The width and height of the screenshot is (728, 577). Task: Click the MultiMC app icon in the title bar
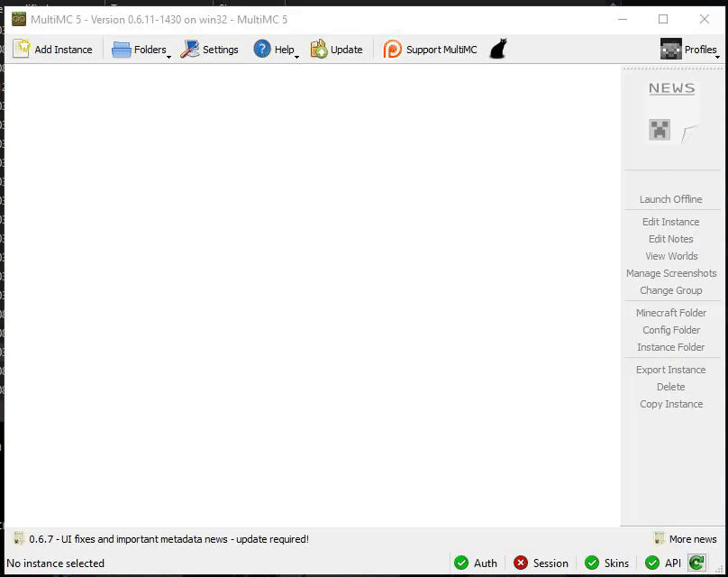pos(19,20)
